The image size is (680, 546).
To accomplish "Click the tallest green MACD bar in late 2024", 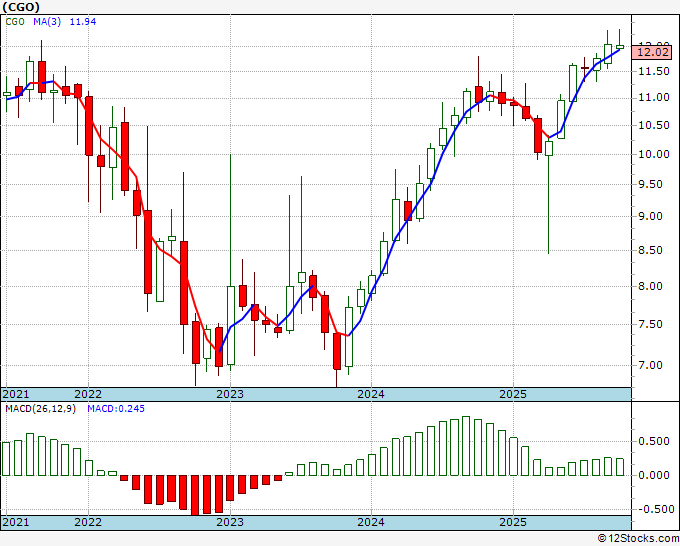I will pyautogui.click(x=466, y=446).
